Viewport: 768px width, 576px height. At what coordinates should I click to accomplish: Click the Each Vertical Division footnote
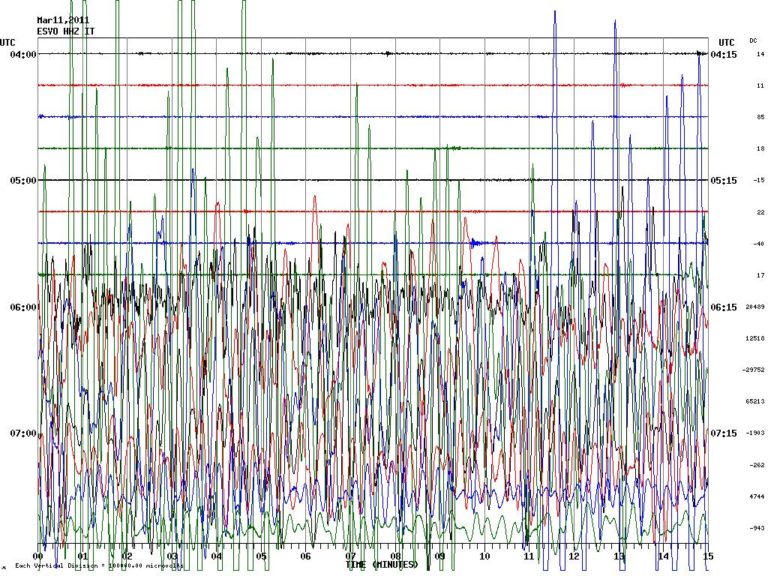[x=99, y=566]
